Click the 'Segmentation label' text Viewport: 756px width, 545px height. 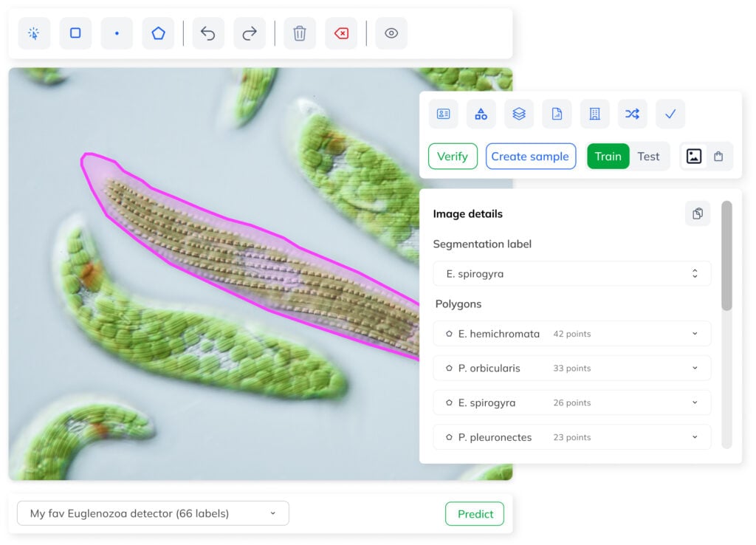click(482, 244)
